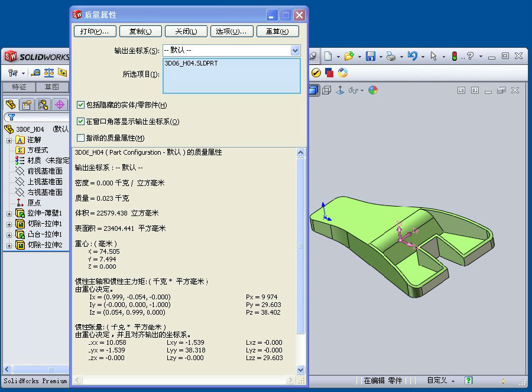Click the Print icon in toolbar
The width and height of the screenshot is (532, 392).
[x=391, y=56]
